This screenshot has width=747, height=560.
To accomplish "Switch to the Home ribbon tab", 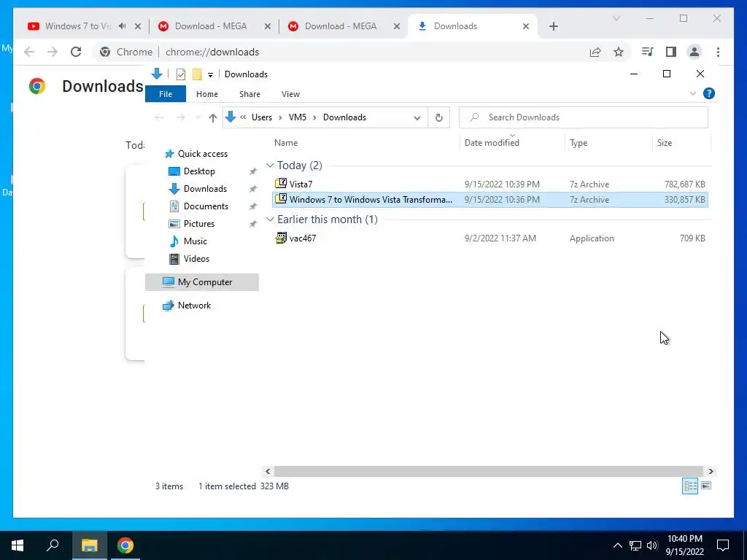I will pyautogui.click(x=206, y=94).
